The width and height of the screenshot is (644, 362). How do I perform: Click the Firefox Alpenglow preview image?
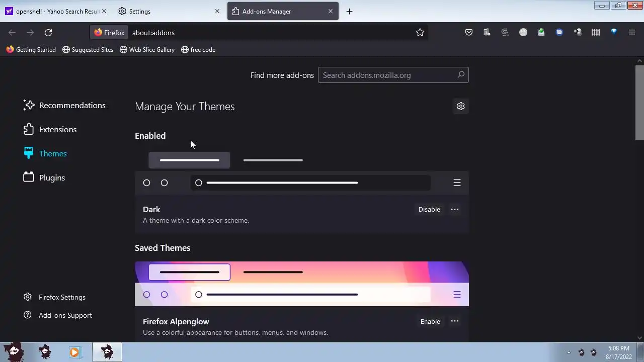click(x=302, y=284)
